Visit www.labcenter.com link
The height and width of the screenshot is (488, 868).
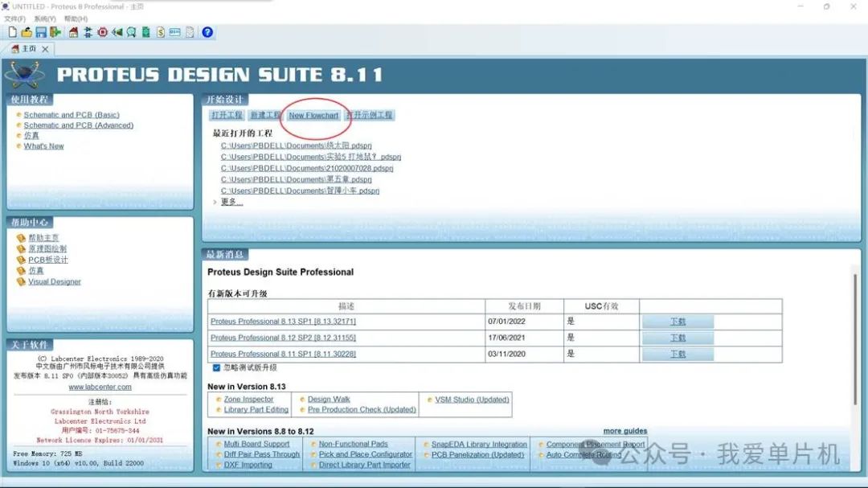(x=100, y=388)
